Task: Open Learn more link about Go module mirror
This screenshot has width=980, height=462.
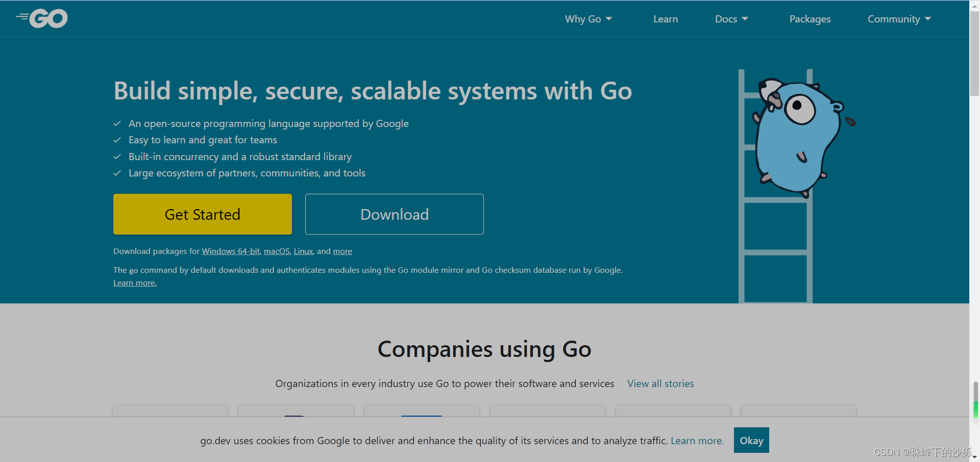Action: point(135,283)
